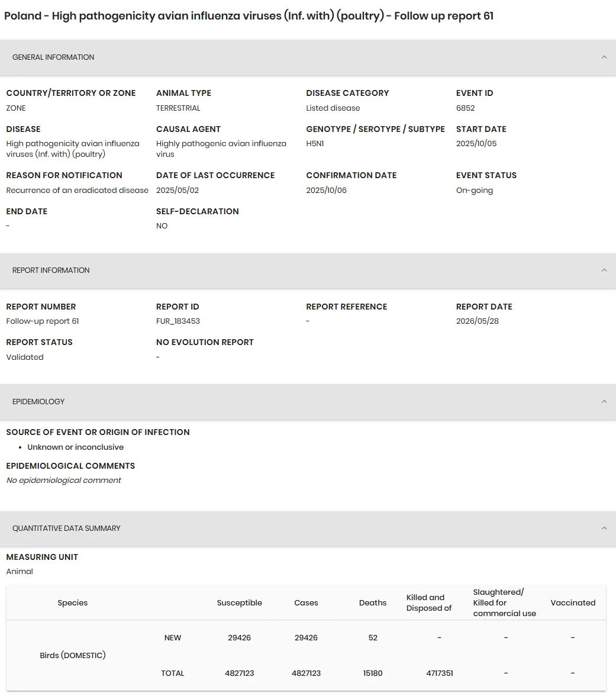Collapse the Epidemiology section chevron
This screenshot has height=696, width=616.
(604, 402)
